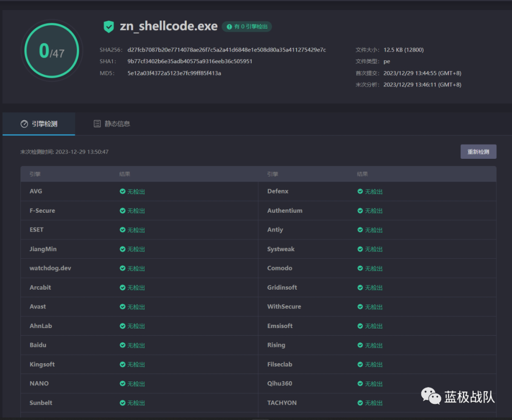Viewport: 512px width, 420px height.
Task: Click the green check icon in NANO row
Action: point(122,383)
